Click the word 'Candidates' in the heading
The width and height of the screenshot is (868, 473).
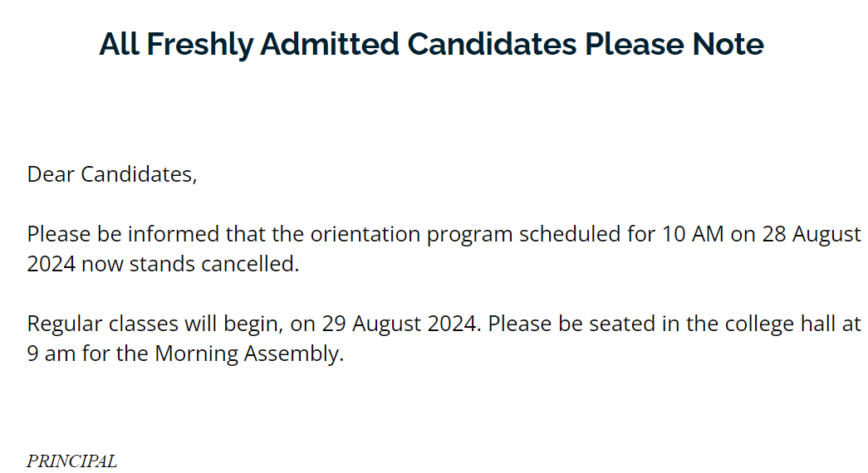click(492, 44)
